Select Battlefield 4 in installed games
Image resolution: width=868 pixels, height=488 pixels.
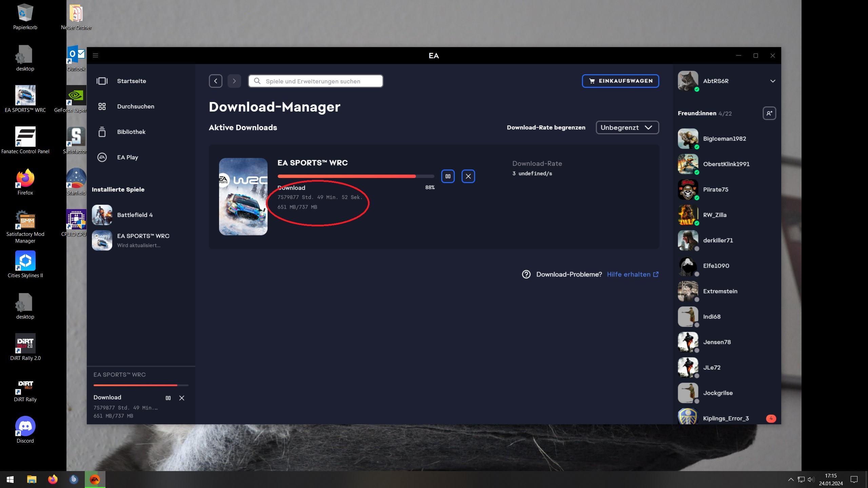(x=141, y=215)
